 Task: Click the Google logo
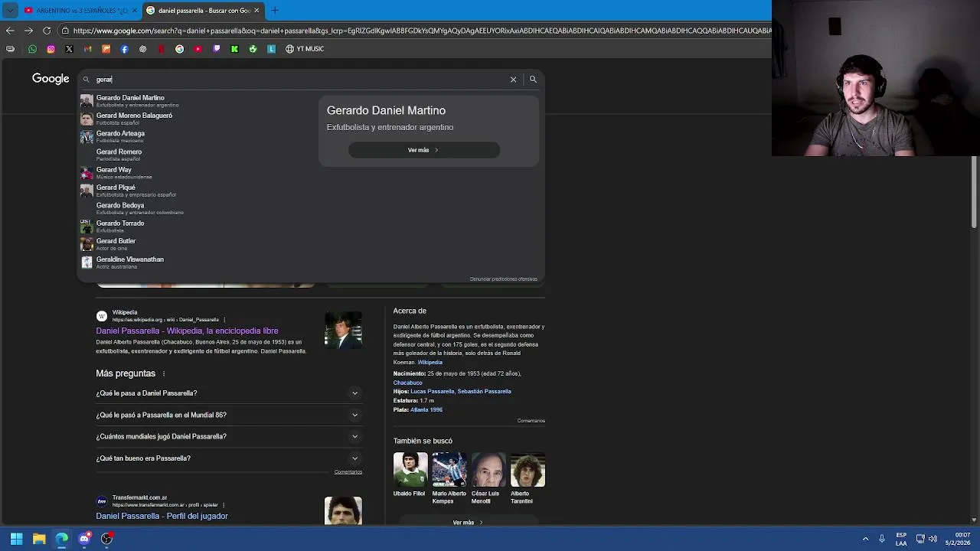click(x=51, y=79)
